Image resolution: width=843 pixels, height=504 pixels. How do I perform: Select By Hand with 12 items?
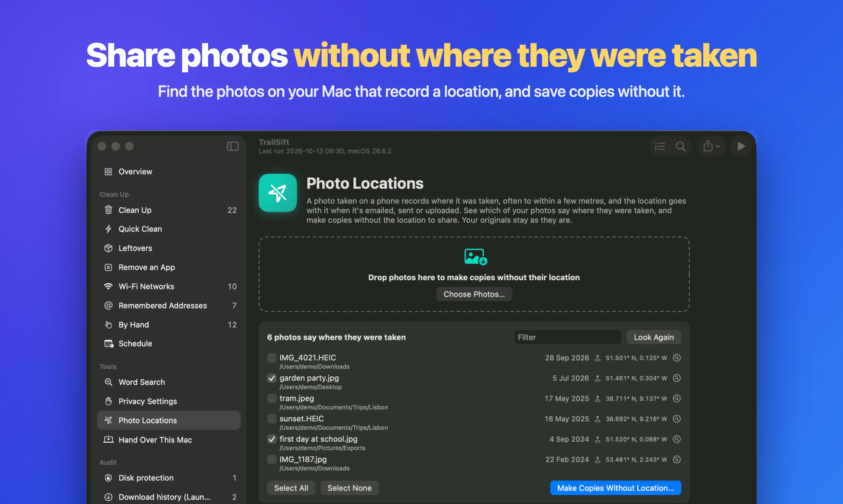pyautogui.click(x=169, y=325)
